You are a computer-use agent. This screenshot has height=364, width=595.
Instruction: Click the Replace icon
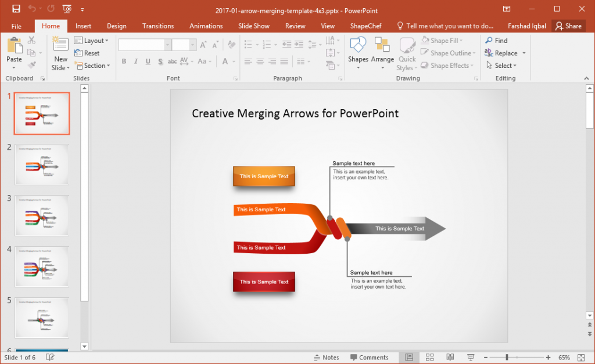tap(503, 52)
